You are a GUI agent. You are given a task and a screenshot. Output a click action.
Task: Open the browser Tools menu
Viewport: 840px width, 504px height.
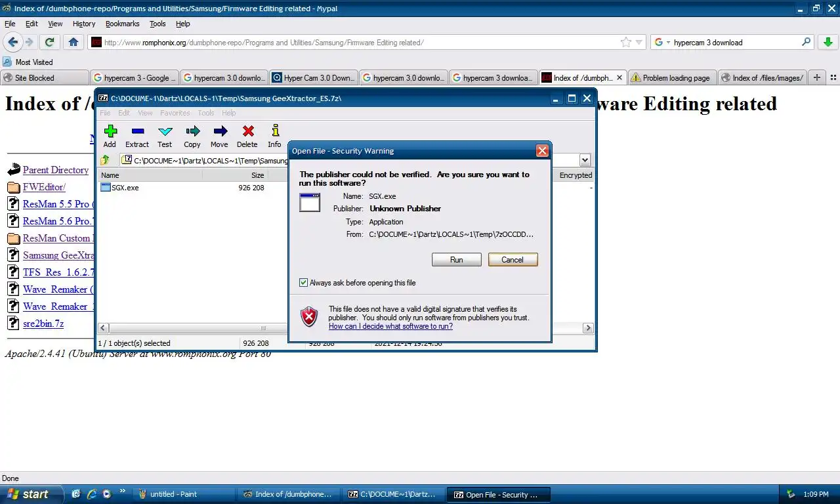(157, 24)
